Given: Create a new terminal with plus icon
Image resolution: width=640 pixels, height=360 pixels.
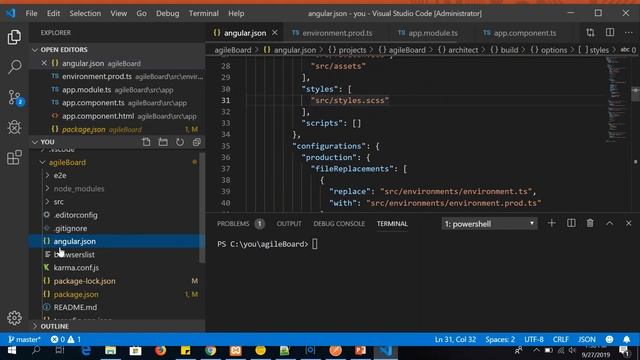Looking at the screenshot, I should point(551,223).
